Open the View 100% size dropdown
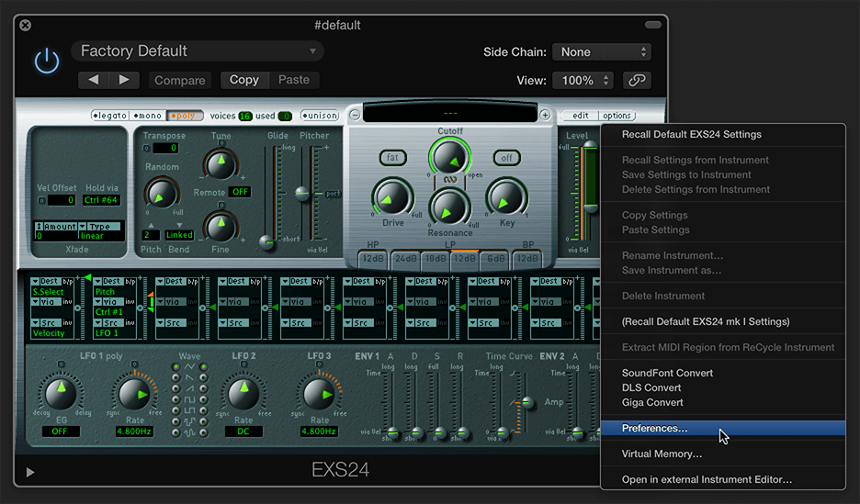Viewport: 860px width, 504px height. tap(583, 81)
